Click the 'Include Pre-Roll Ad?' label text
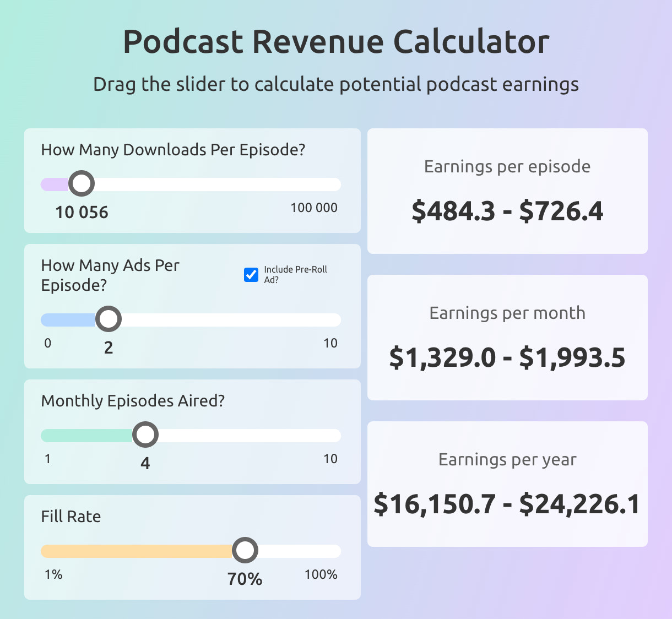This screenshot has width=672, height=619. [295, 274]
